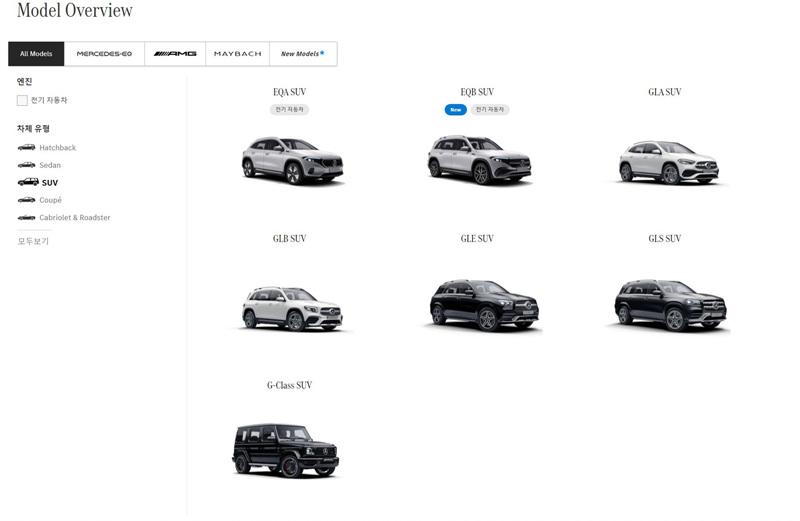Click the 모두보기 show all link
The height and width of the screenshot is (521, 800).
33,241
